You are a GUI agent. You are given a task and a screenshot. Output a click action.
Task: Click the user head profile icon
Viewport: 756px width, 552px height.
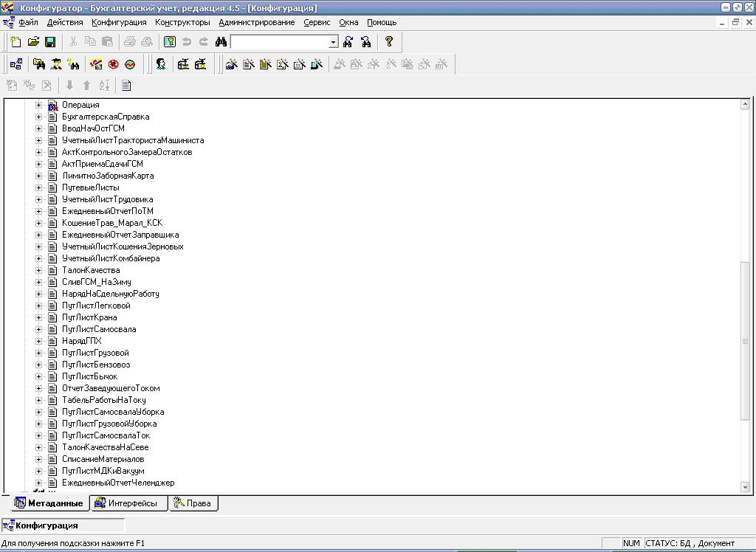(161, 64)
